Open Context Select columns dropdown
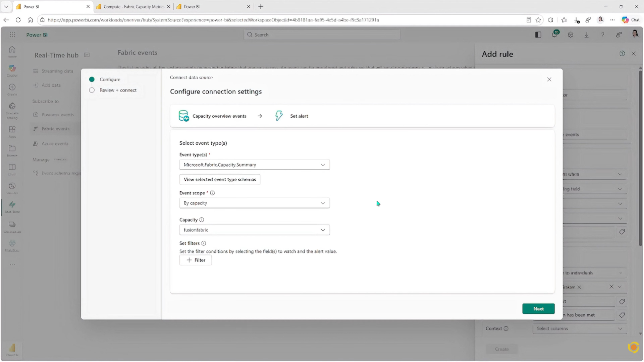 point(580,328)
